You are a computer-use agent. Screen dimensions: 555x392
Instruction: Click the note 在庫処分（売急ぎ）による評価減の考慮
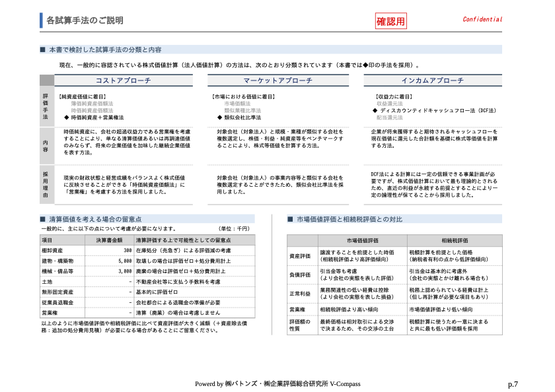[184, 250]
